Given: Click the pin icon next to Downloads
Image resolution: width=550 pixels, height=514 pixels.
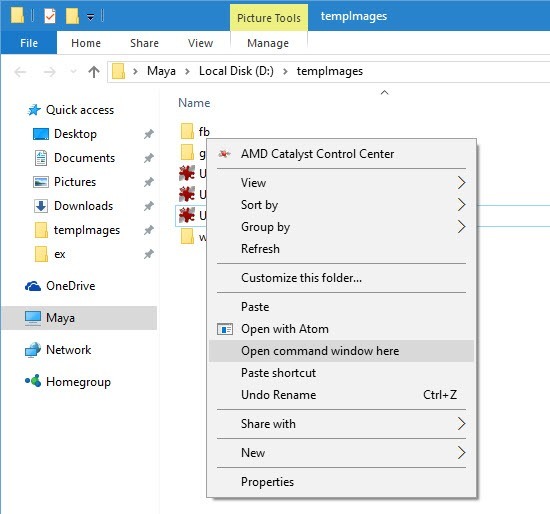Looking at the screenshot, I should (x=149, y=206).
